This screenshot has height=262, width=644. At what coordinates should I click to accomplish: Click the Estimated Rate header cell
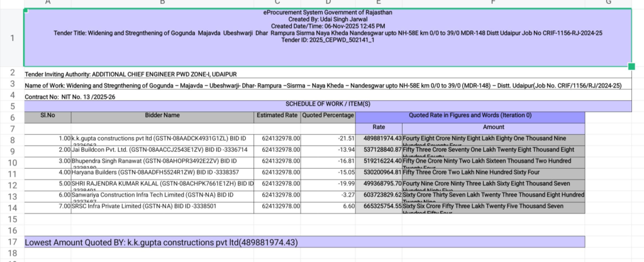277,116
